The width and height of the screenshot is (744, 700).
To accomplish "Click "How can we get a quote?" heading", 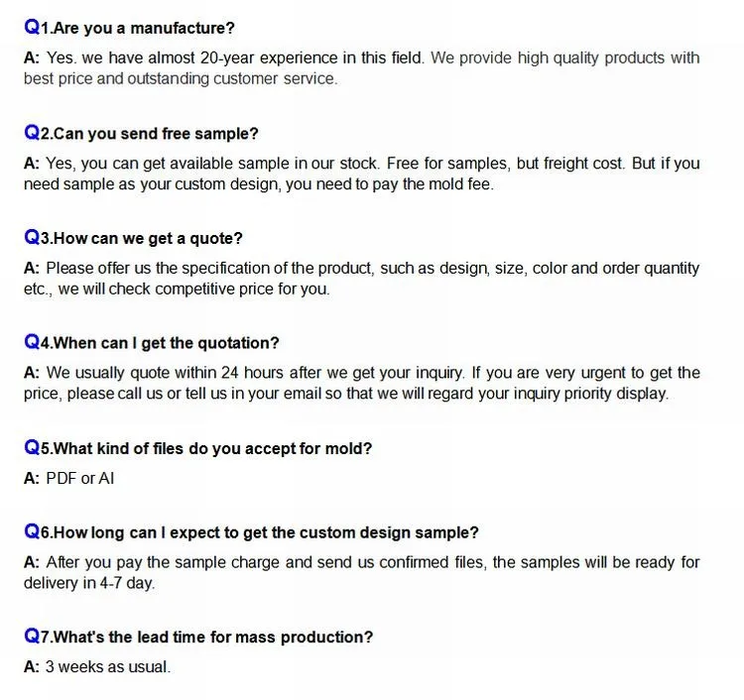I will 148,239.
